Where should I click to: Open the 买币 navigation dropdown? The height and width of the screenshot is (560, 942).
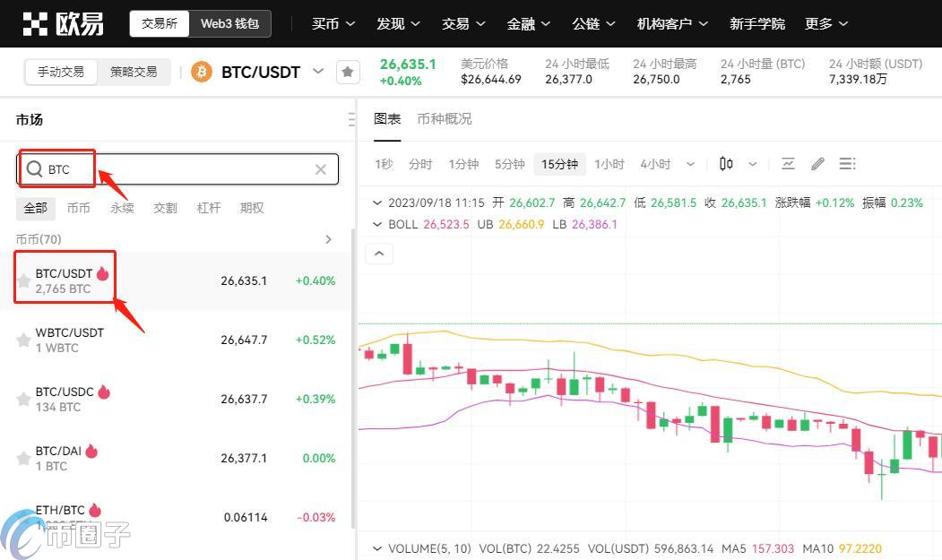pos(333,24)
